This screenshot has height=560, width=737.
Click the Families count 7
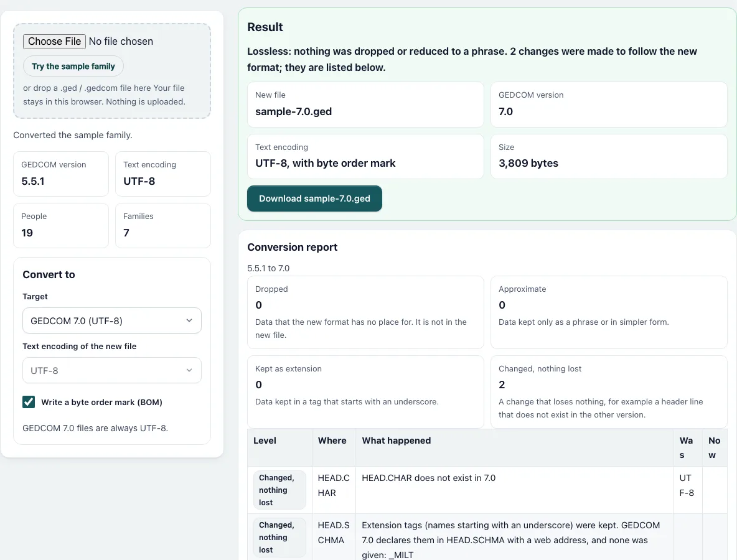tap(126, 233)
